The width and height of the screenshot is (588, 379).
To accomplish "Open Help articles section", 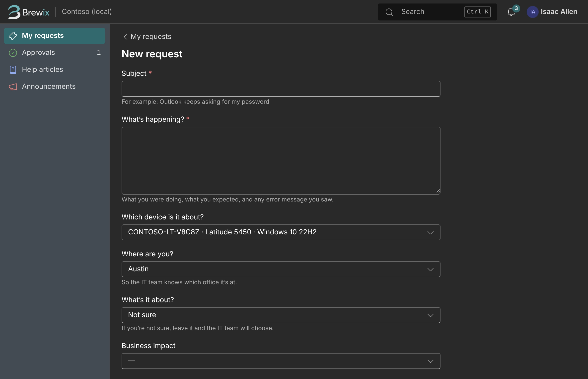I will coord(55,70).
